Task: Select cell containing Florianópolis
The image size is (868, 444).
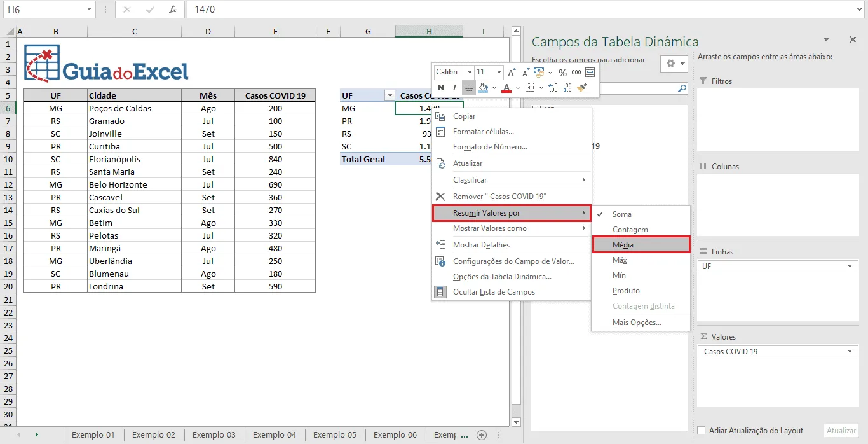Action: coord(134,159)
